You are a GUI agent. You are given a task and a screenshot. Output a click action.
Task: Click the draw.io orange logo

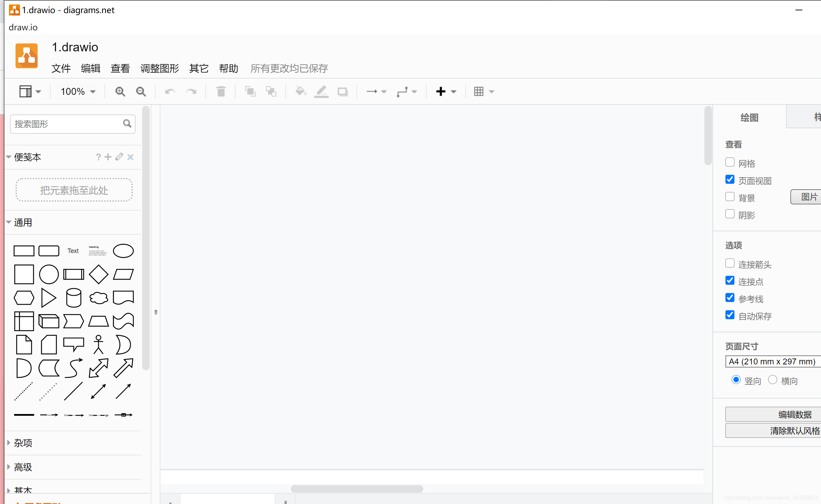click(27, 56)
